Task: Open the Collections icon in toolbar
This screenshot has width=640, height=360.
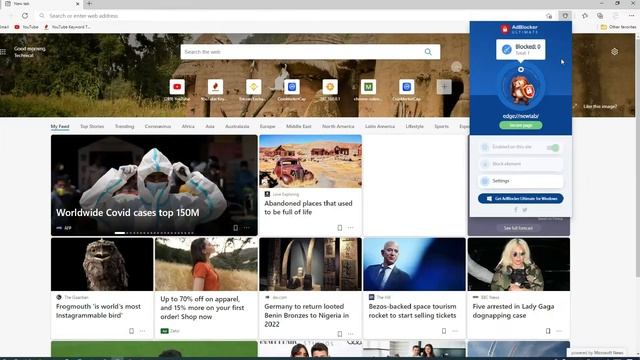Action: click(600, 16)
